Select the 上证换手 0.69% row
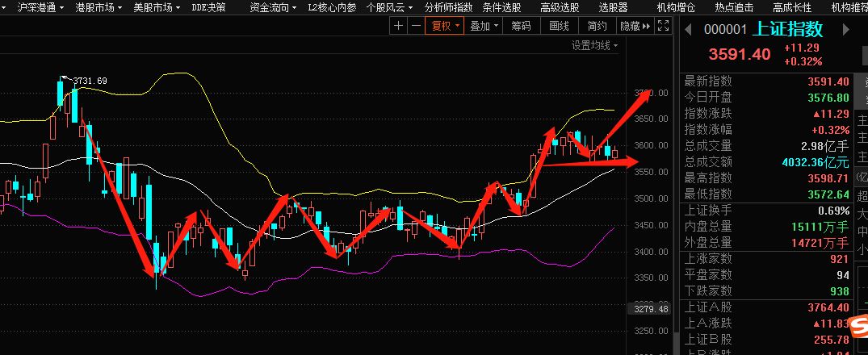 [767, 211]
